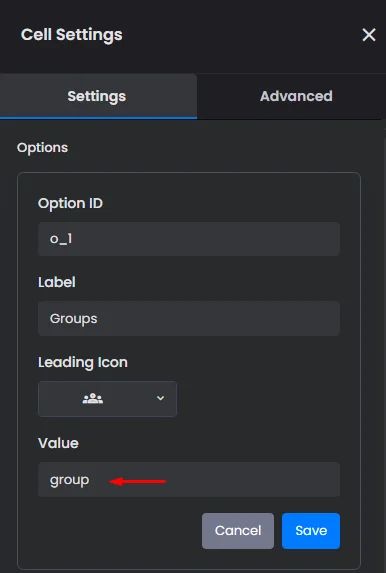Select the Settings tab
386x573 pixels.
coord(97,96)
